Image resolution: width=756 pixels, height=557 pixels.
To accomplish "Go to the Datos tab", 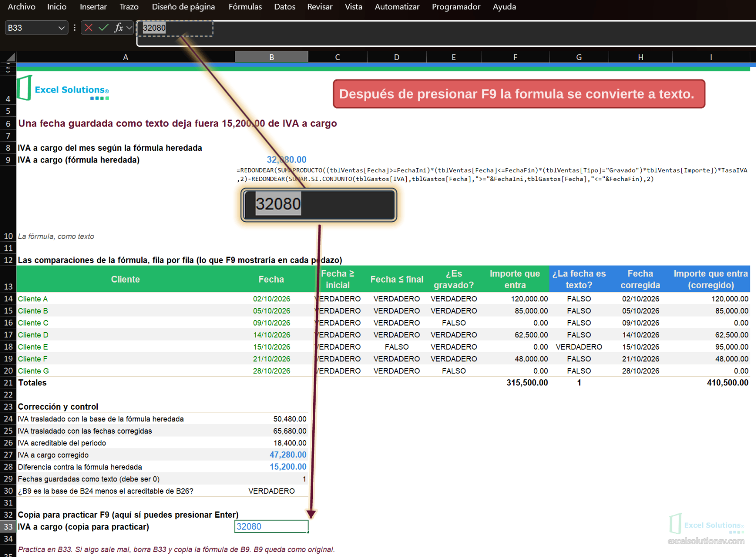I will point(285,7).
